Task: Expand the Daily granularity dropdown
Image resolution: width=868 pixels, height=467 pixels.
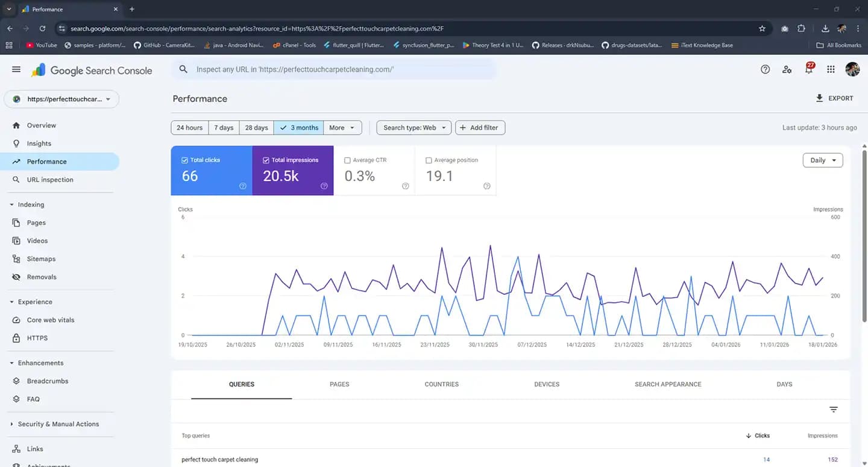Action: click(822, 160)
